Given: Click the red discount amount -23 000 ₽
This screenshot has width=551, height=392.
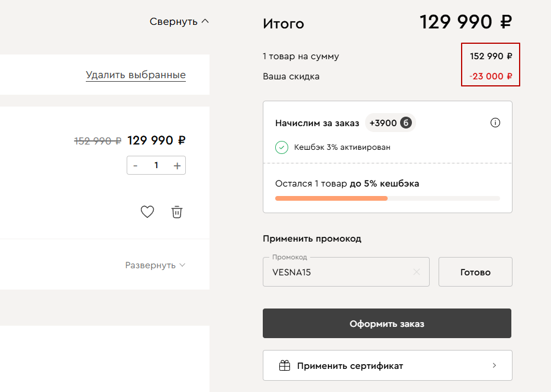Looking at the screenshot, I should pos(491,76).
